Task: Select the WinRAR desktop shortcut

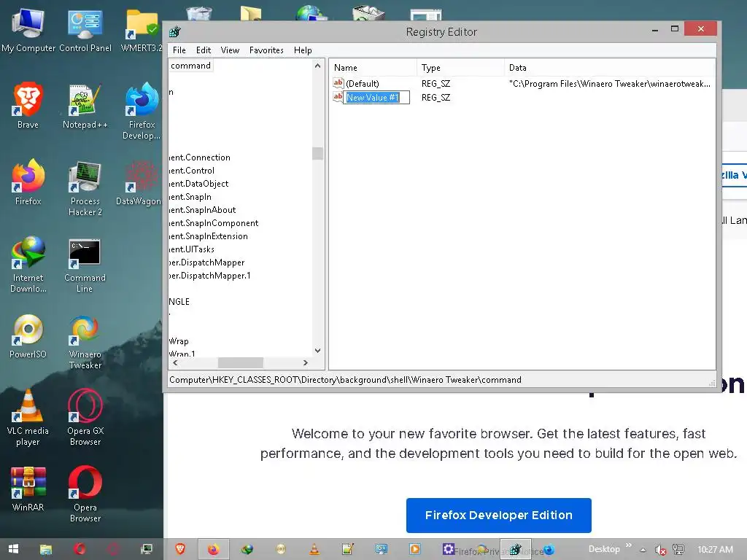Action: click(x=28, y=489)
